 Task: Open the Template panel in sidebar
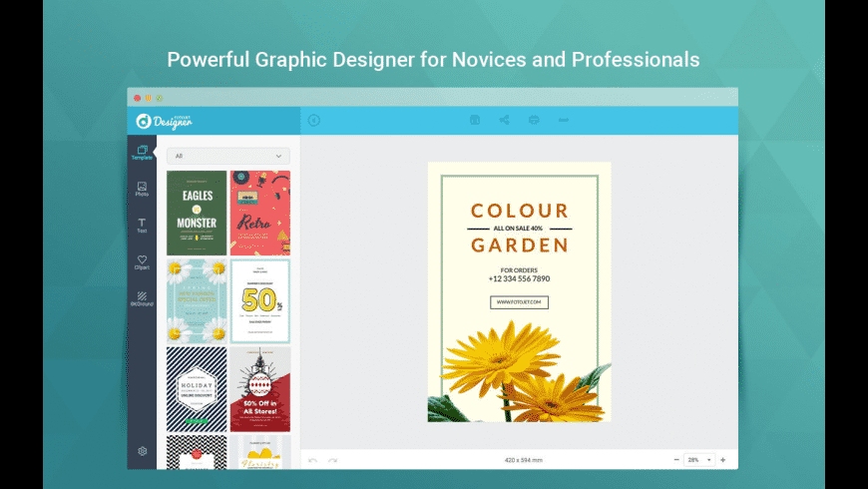[x=142, y=153]
